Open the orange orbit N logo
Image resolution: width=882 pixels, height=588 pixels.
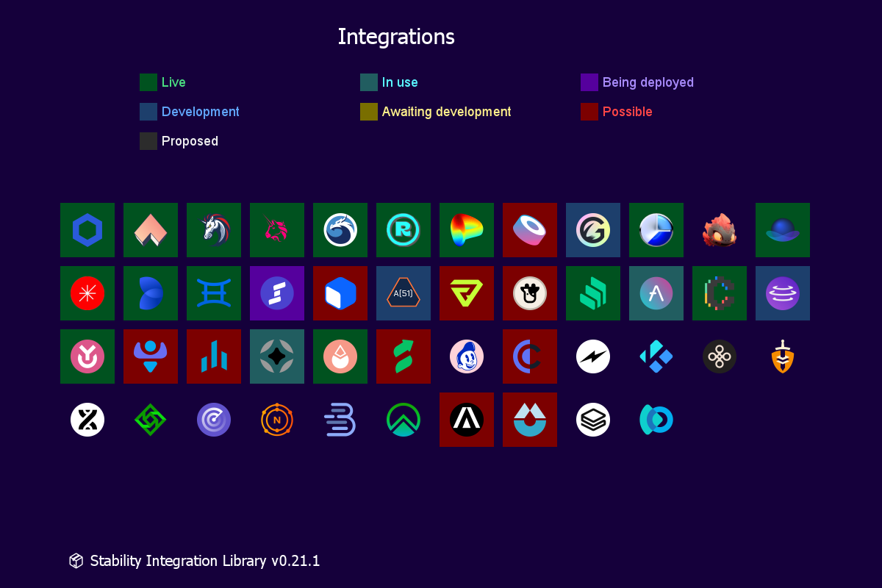(277, 420)
